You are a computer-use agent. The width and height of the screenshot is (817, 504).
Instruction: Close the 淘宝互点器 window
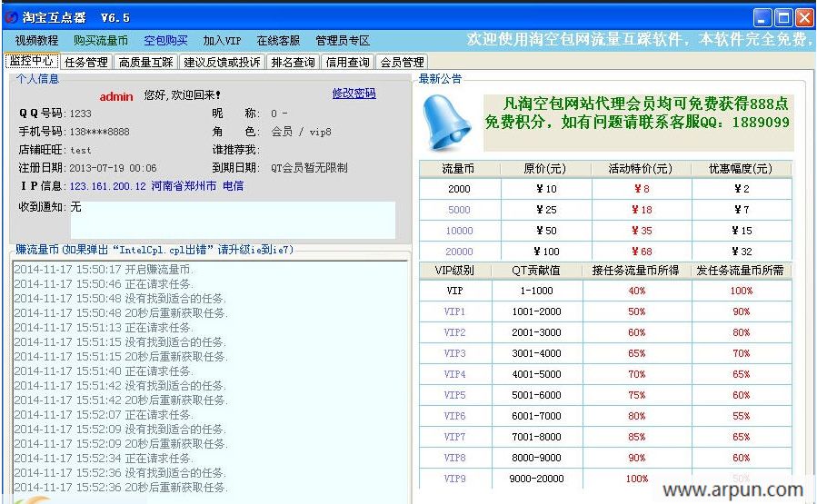[x=804, y=17]
